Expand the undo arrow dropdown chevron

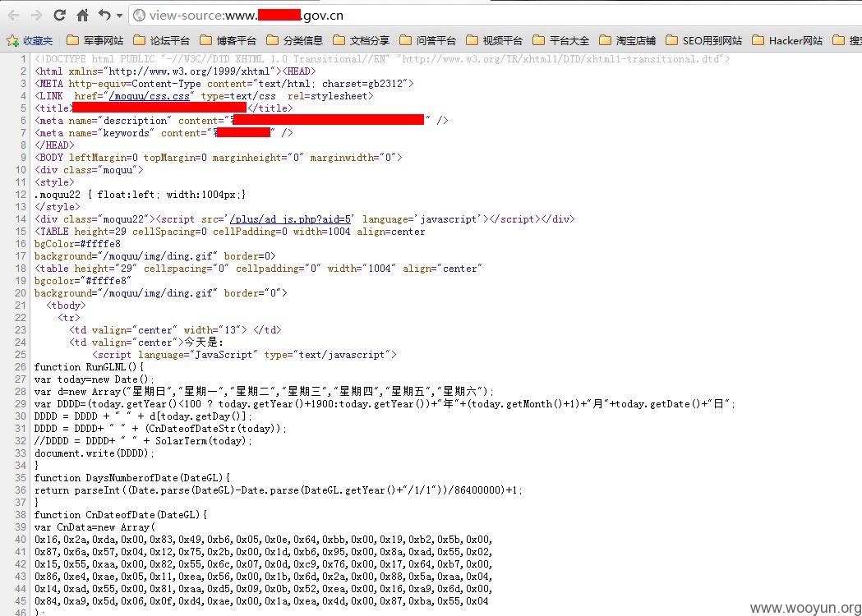click(x=119, y=16)
